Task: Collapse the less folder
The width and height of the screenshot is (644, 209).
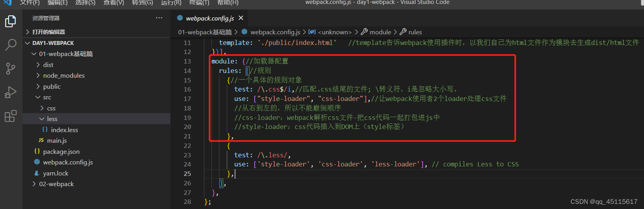Action: tap(97, 119)
